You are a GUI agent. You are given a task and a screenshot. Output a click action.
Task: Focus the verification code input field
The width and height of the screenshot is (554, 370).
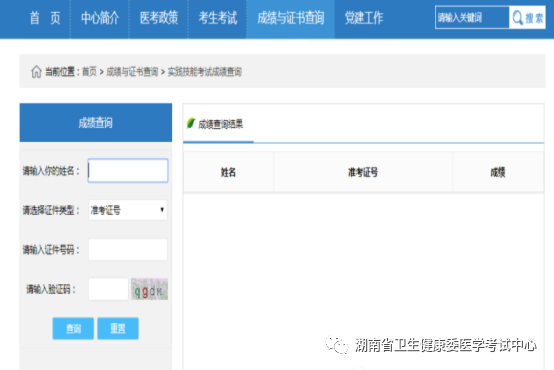click(108, 289)
